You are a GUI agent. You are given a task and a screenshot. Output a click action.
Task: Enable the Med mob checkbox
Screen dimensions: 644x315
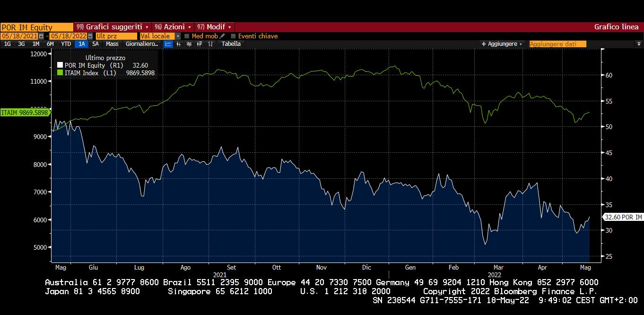(187, 36)
